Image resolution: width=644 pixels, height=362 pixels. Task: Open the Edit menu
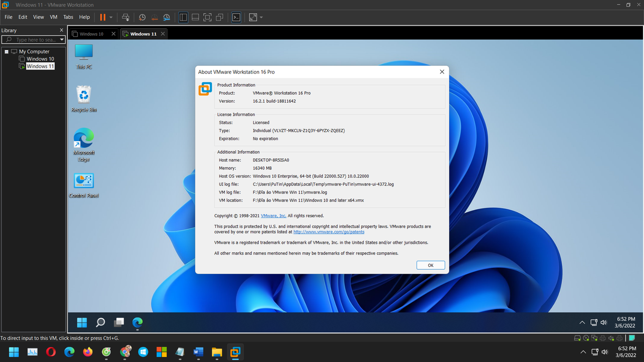[23, 17]
